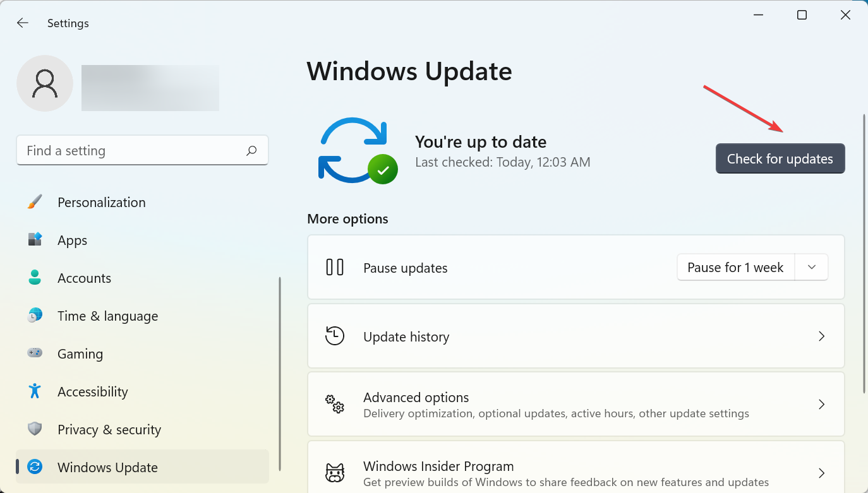868x493 pixels.
Task: Click the "Settings" window title text
Action: pyautogui.click(x=68, y=23)
